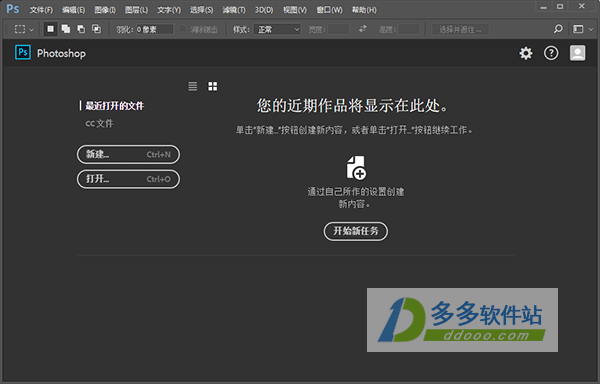600x384 pixels.
Task: Open the workspace switcher icon
Action: pyautogui.click(x=578, y=29)
